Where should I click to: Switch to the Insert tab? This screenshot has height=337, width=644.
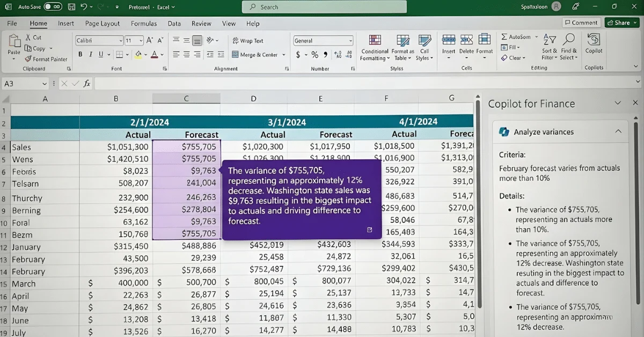pyautogui.click(x=66, y=23)
